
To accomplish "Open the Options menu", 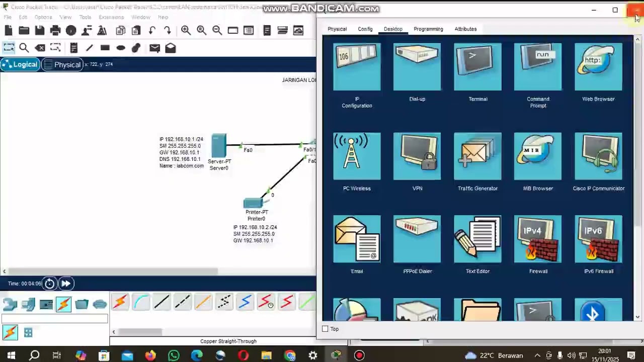I will click(x=43, y=17).
